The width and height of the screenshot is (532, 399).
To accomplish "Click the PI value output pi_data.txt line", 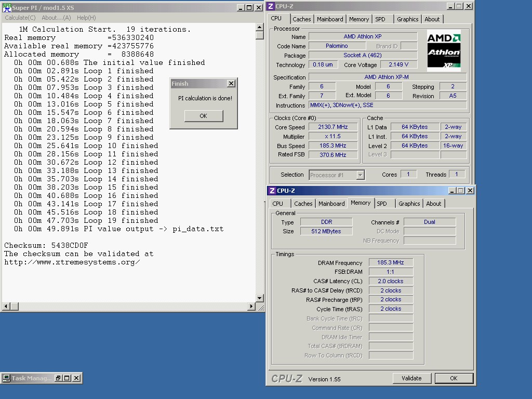I will point(119,229).
